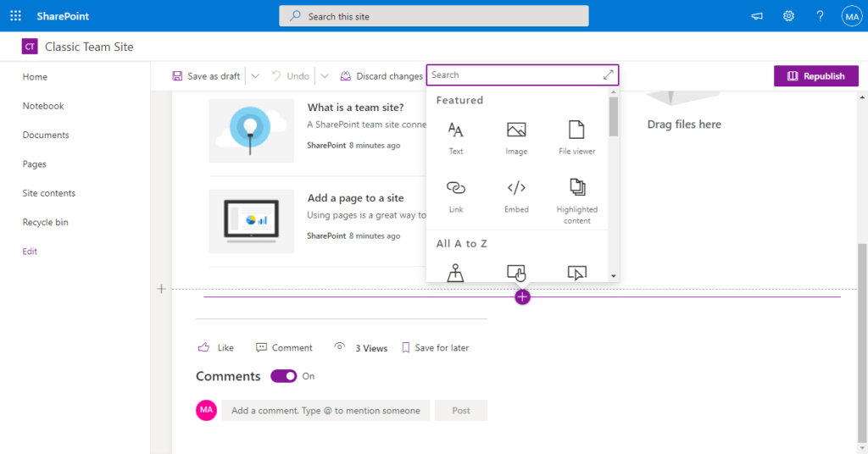Click the web part picker scrollbar thumb
Image resolution: width=868 pixels, height=454 pixels.
coord(614,116)
